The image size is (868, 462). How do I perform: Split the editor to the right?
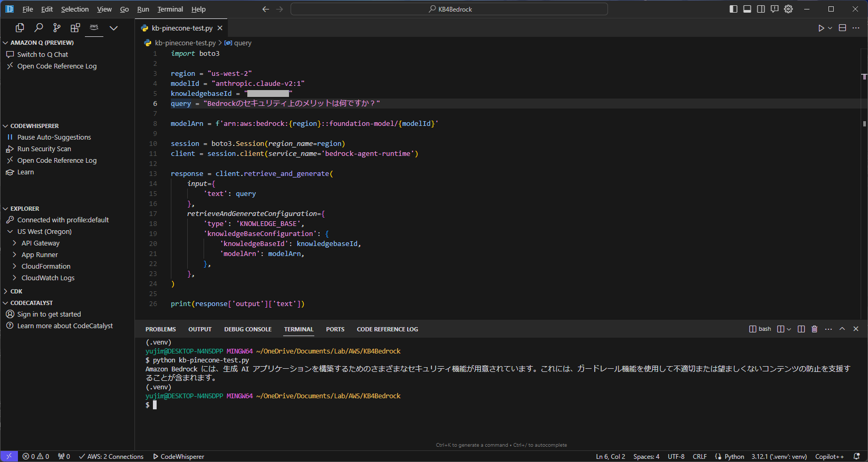pyautogui.click(x=842, y=28)
